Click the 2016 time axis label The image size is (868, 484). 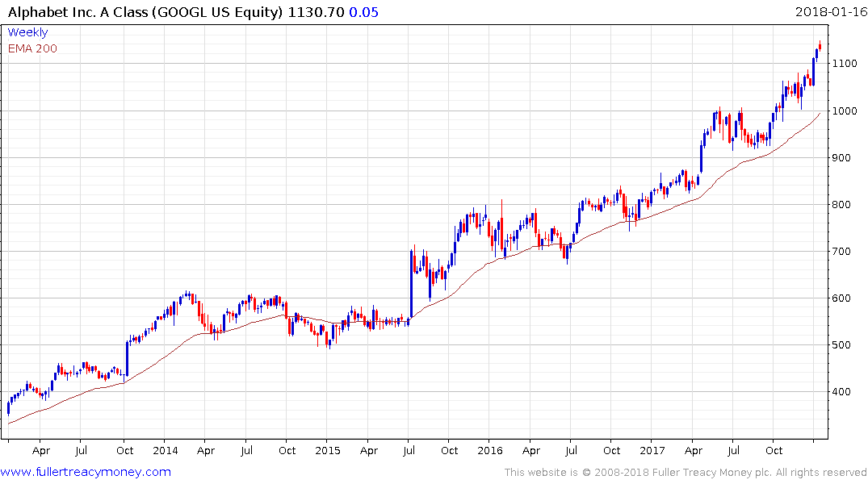click(x=490, y=451)
